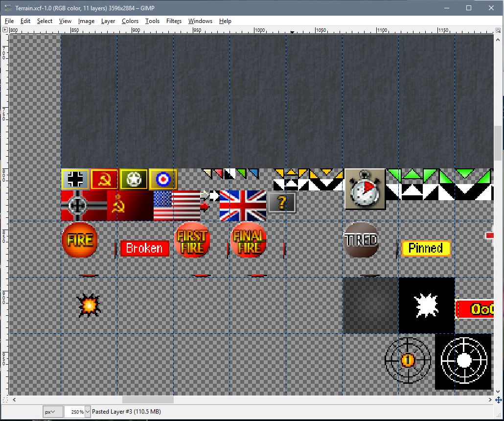
Task: Click status text Pasted Layer #3 (110.5 MB)
Action: click(x=126, y=412)
